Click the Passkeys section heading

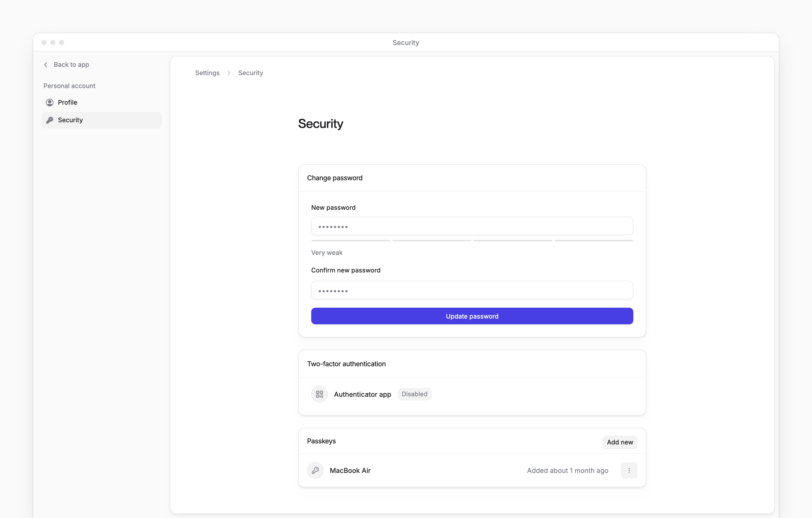(321, 441)
